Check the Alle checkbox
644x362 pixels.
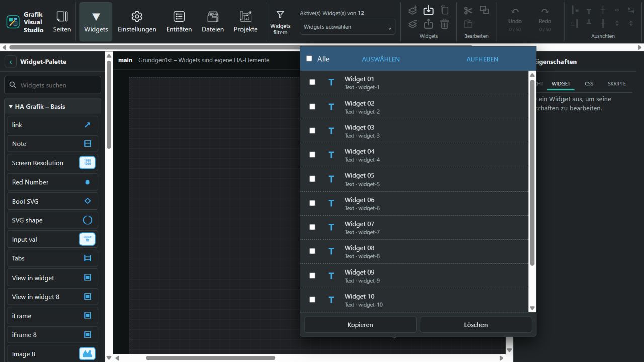coord(309,59)
